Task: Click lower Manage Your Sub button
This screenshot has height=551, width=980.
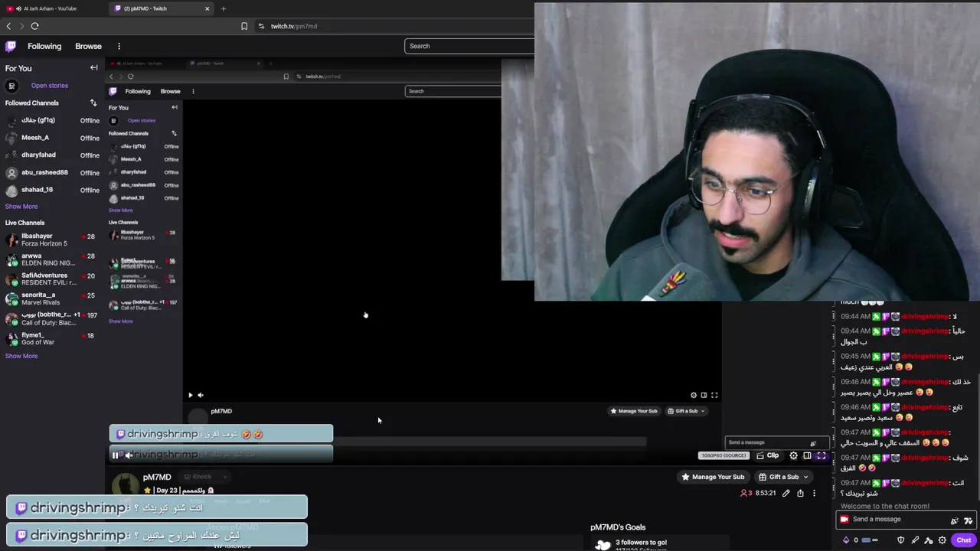Action: click(712, 477)
